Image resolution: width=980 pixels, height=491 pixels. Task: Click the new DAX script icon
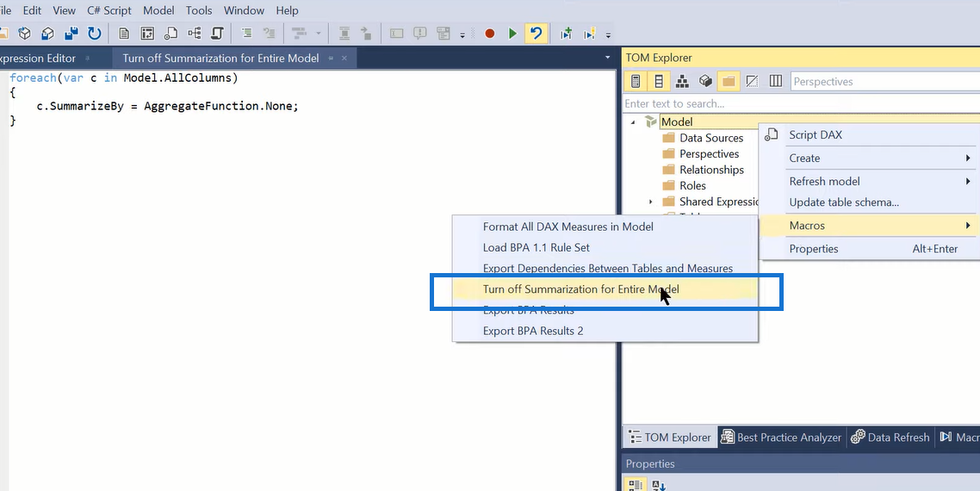pyautogui.click(x=171, y=33)
